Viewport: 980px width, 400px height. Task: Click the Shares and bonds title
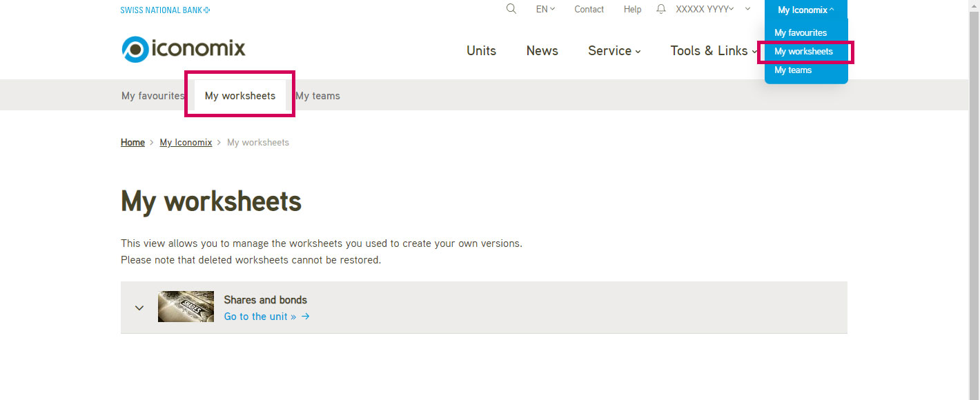[x=266, y=300]
